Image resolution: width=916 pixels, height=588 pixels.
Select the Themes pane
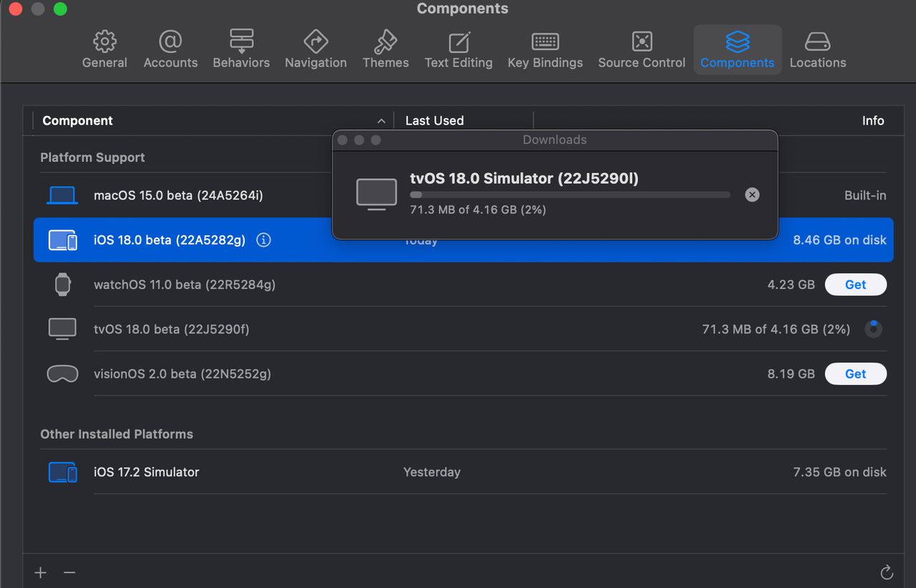(x=386, y=49)
